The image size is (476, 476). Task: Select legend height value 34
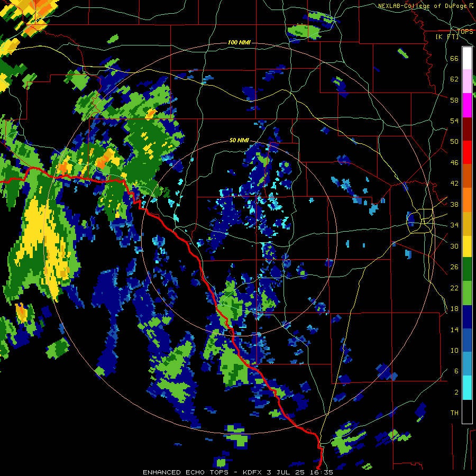pyautogui.click(x=454, y=225)
